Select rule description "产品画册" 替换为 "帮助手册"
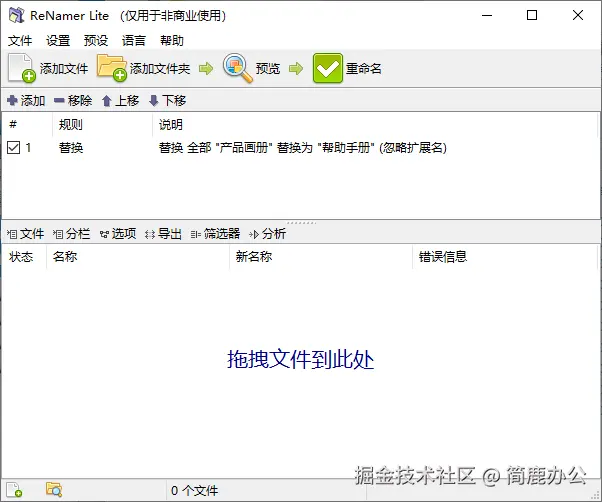Image resolution: width=602 pixels, height=502 pixels. coord(303,148)
